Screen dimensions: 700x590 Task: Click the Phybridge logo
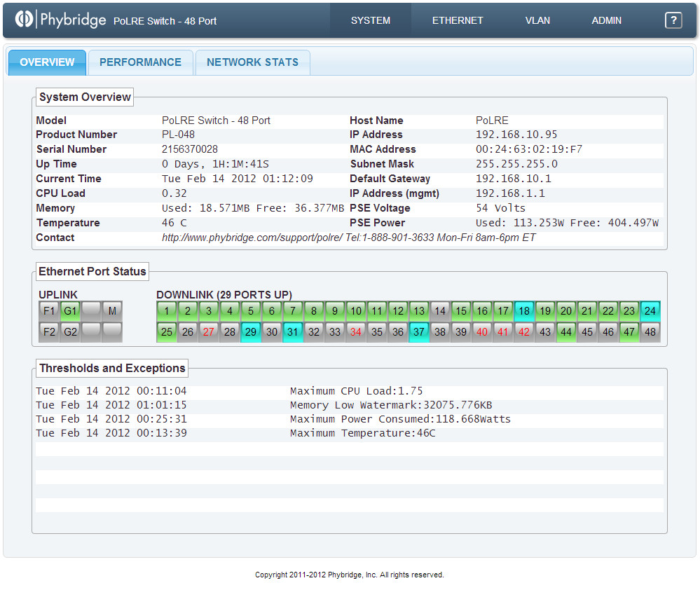click(60, 20)
